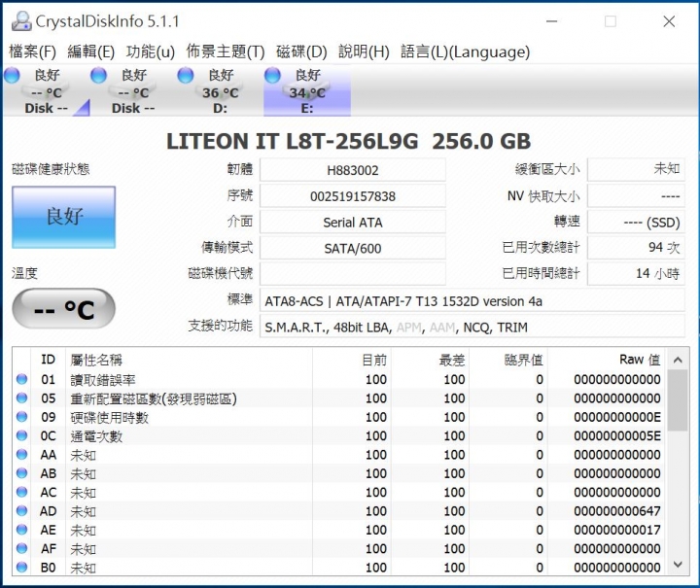Click the status icon for attribute AB
The image size is (700, 588).
click(21, 473)
